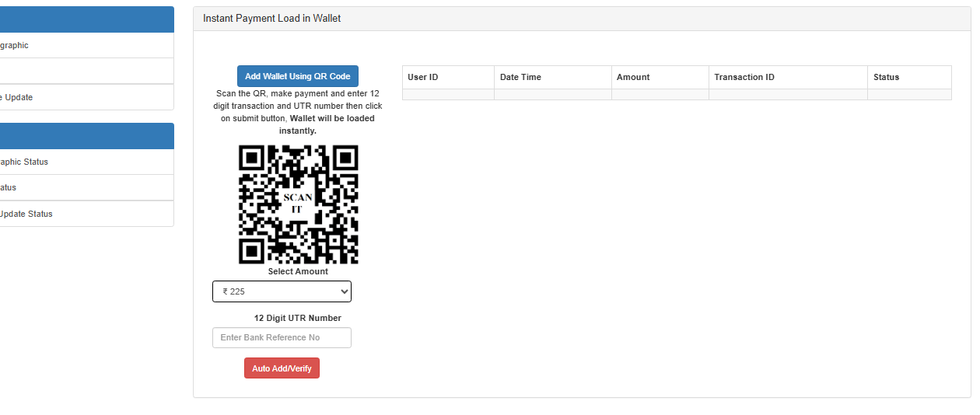
Task: Click the Instant Payment Load in Wallet heading
Action: [x=272, y=18]
